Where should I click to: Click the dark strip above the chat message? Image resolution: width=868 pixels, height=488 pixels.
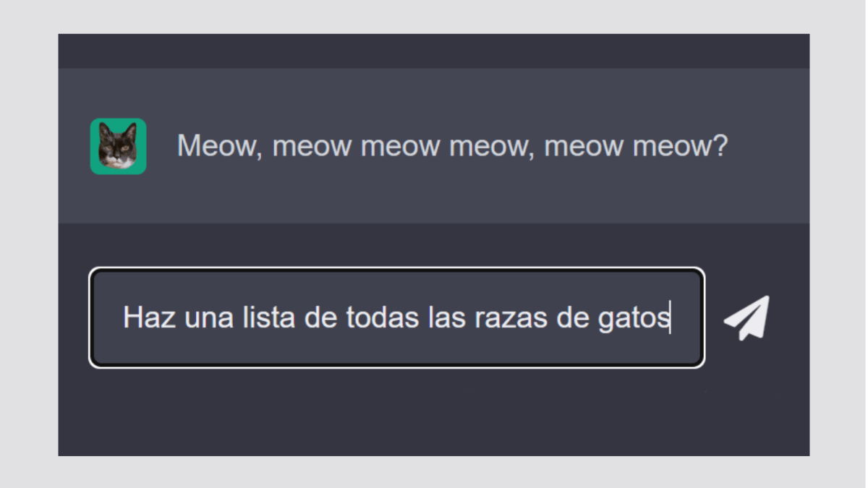pyautogui.click(x=434, y=51)
